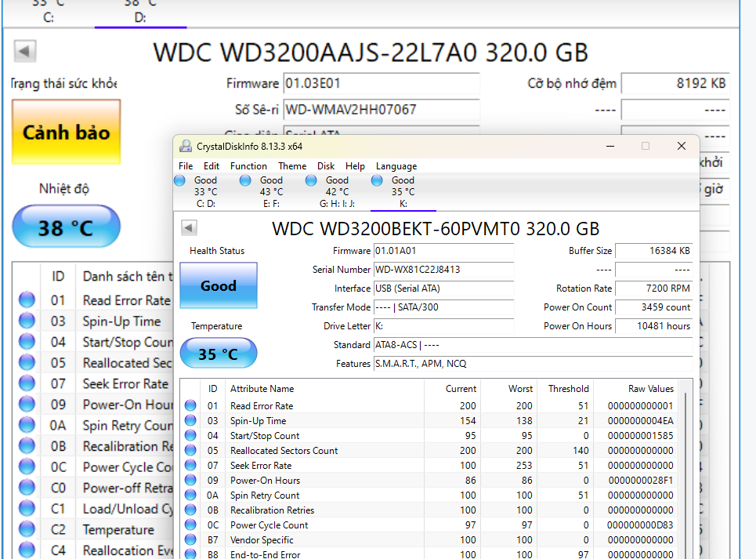Click Firmware field 01.03E01 in background window

pyautogui.click(x=382, y=83)
